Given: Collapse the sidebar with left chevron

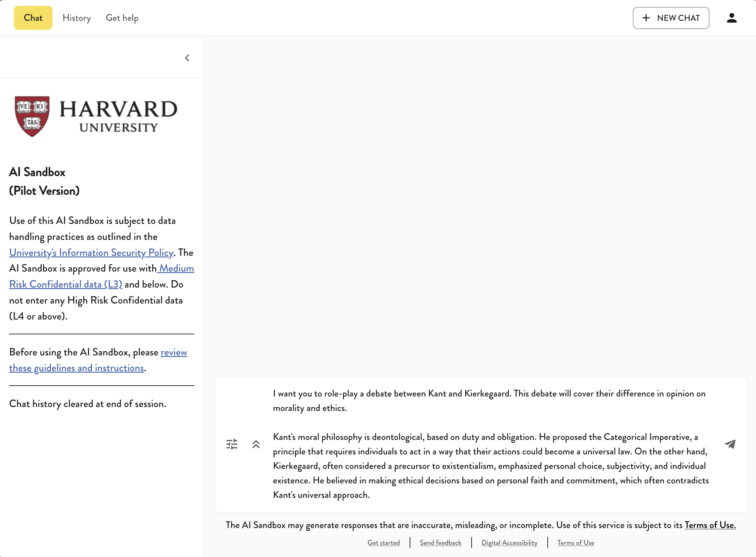Looking at the screenshot, I should click(187, 58).
